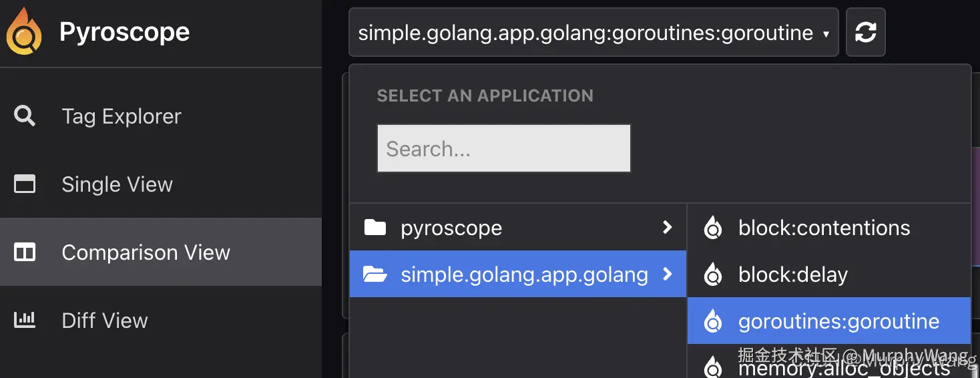Expand the pyroscope folder chevron
This screenshot has width=980, height=378.
click(x=667, y=228)
